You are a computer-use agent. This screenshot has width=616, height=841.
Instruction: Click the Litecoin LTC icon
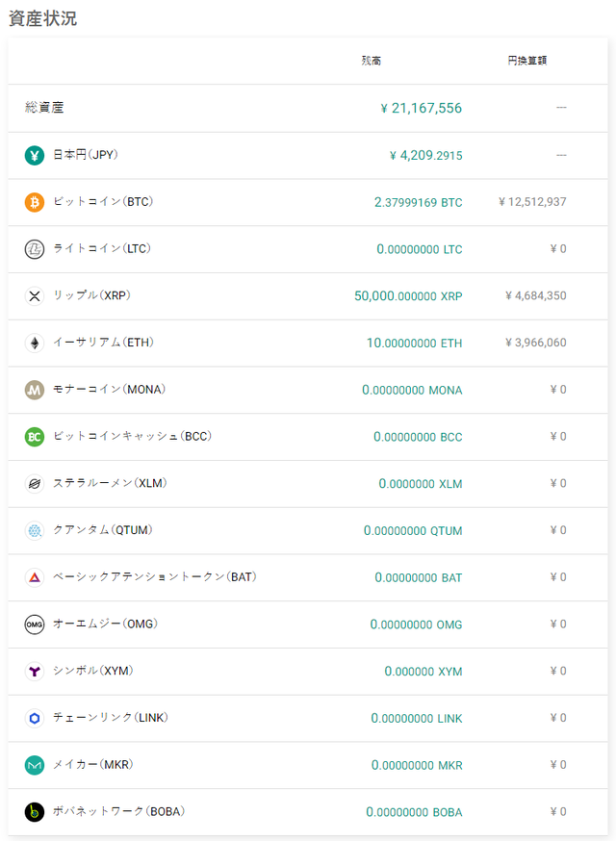(35, 249)
